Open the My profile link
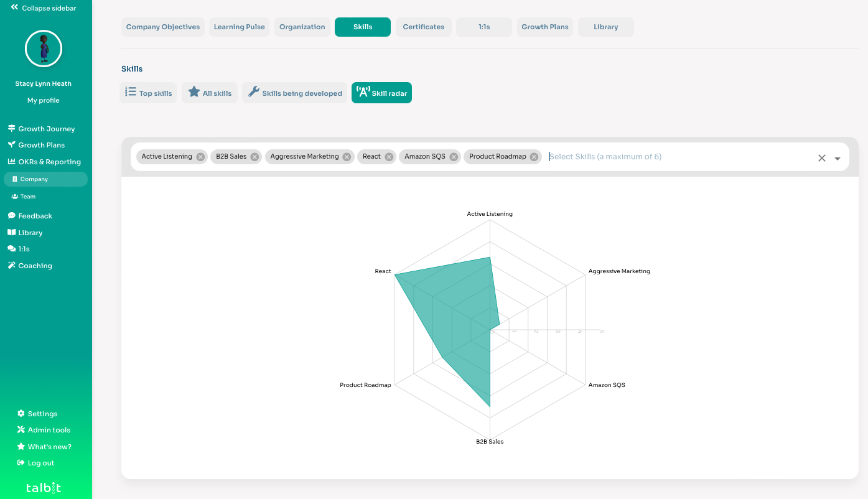 44,100
